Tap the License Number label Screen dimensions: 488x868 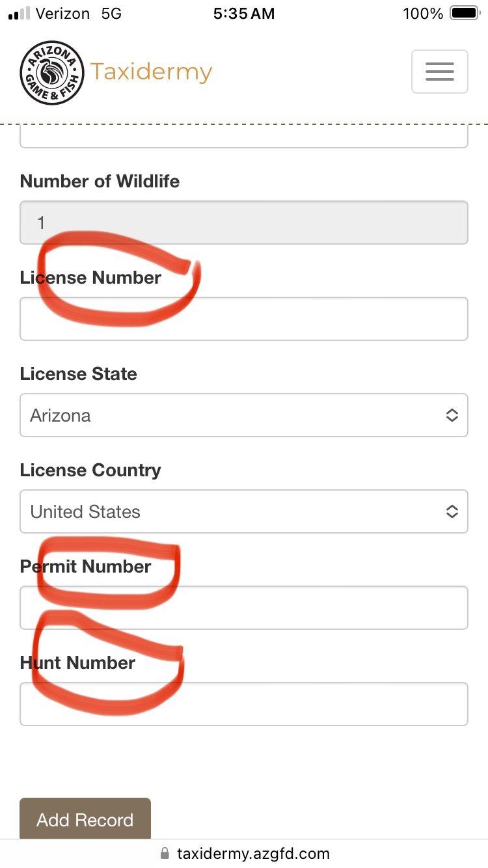(x=90, y=278)
